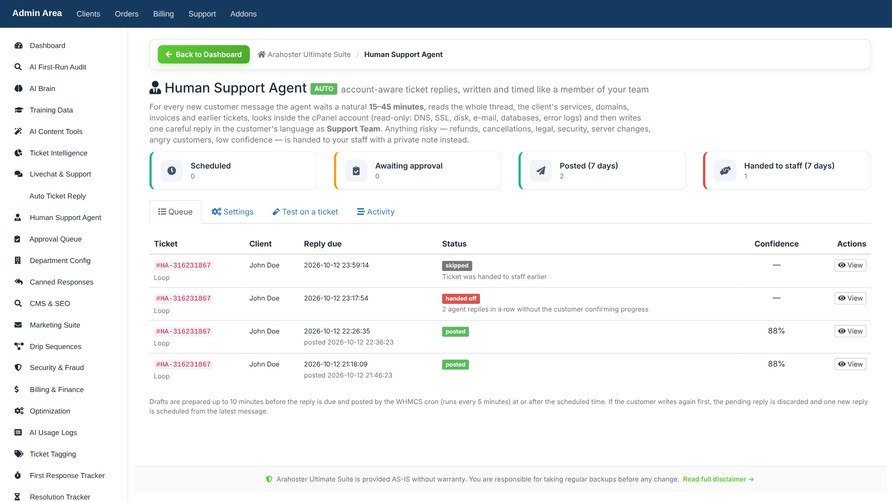Click the 'Ticket was handed to staff earlier' note

tap(494, 277)
